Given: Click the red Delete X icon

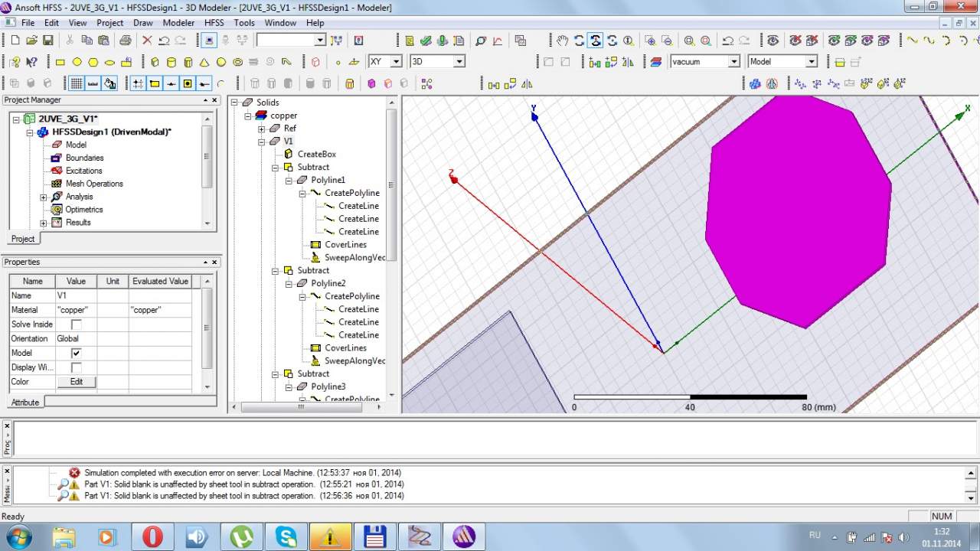Looking at the screenshot, I should (147, 41).
